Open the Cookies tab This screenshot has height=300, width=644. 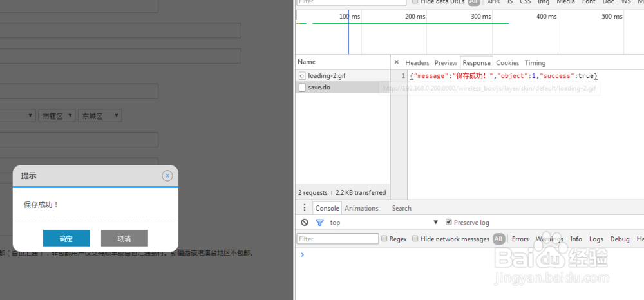[x=507, y=63]
